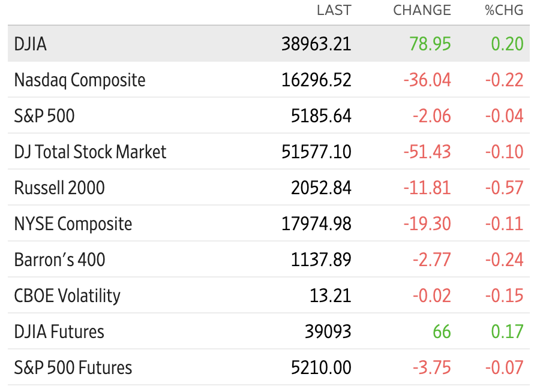Image resolution: width=540 pixels, height=392 pixels.
Task: Open the S&P 500 index link
Action: [x=44, y=116]
